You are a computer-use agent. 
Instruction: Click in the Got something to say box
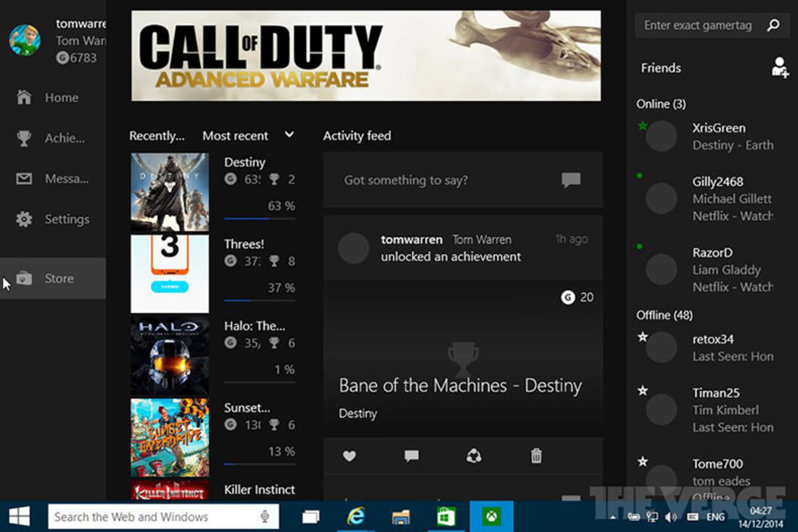tap(463, 180)
